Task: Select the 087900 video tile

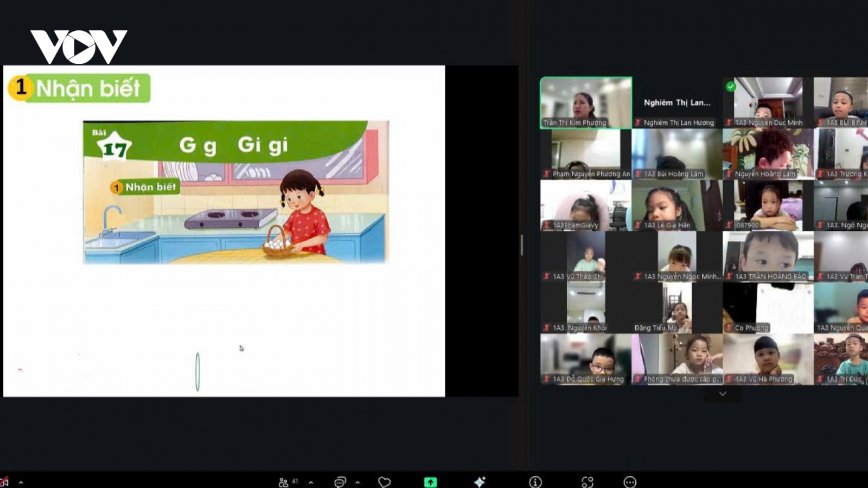Action: coord(768,206)
